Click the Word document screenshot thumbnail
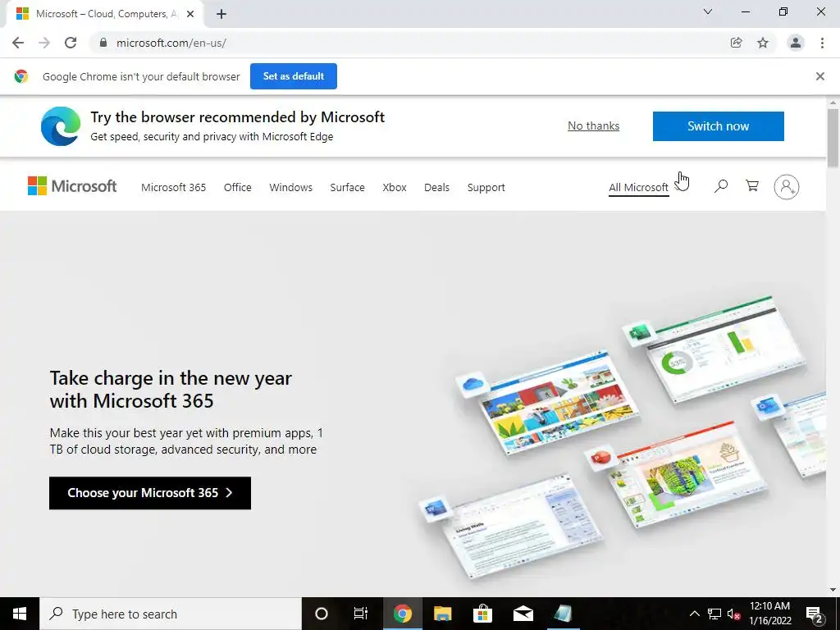This screenshot has width=840, height=630. coord(524,527)
